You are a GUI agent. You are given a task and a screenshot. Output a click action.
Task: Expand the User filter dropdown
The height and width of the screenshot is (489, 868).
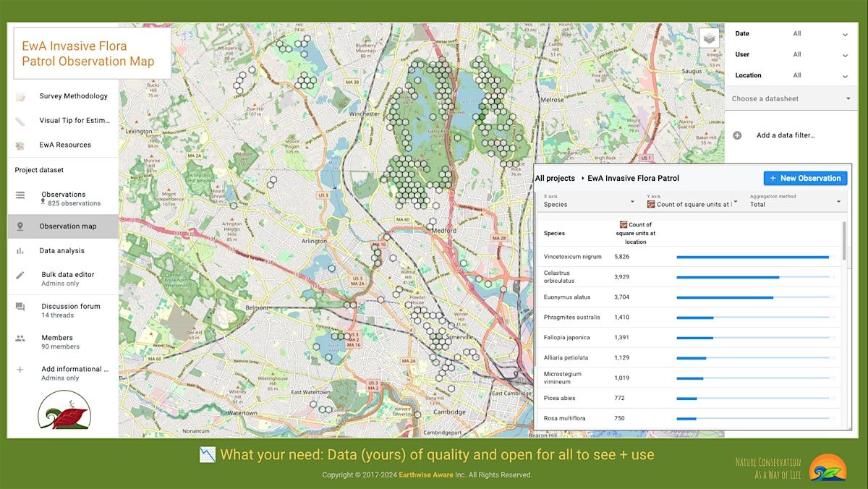tap(845, 55)
